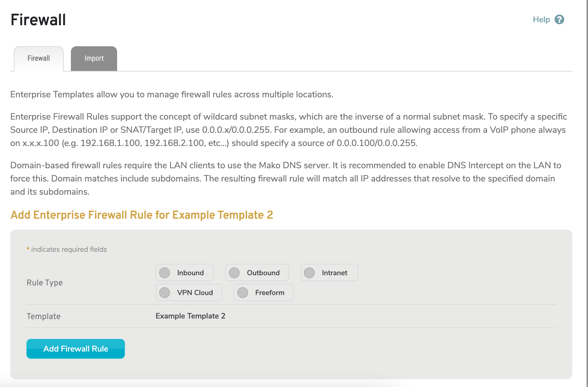The image size is (588, 387).
Task: Click the Example Template 2 template value
Action: pos(190,316)
